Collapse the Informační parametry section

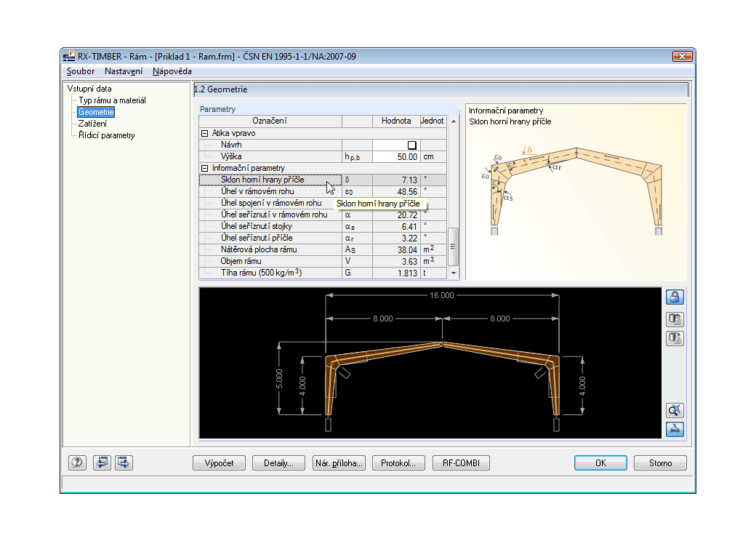tap(204, 168)
